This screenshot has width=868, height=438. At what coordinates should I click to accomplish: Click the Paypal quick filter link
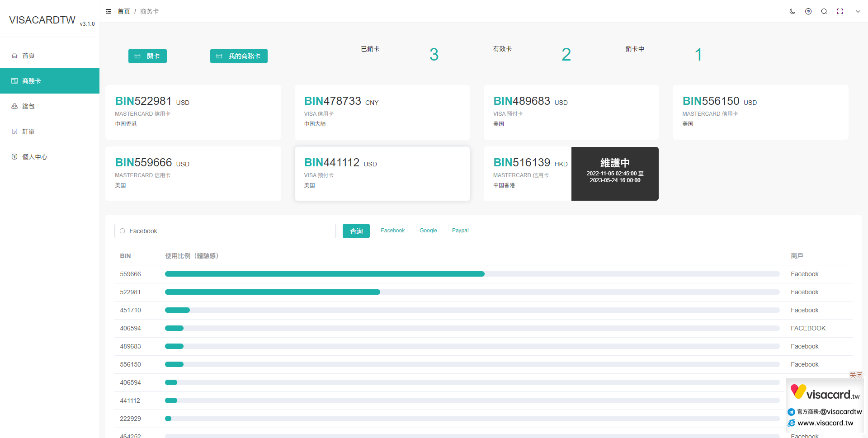pos(460,231)
